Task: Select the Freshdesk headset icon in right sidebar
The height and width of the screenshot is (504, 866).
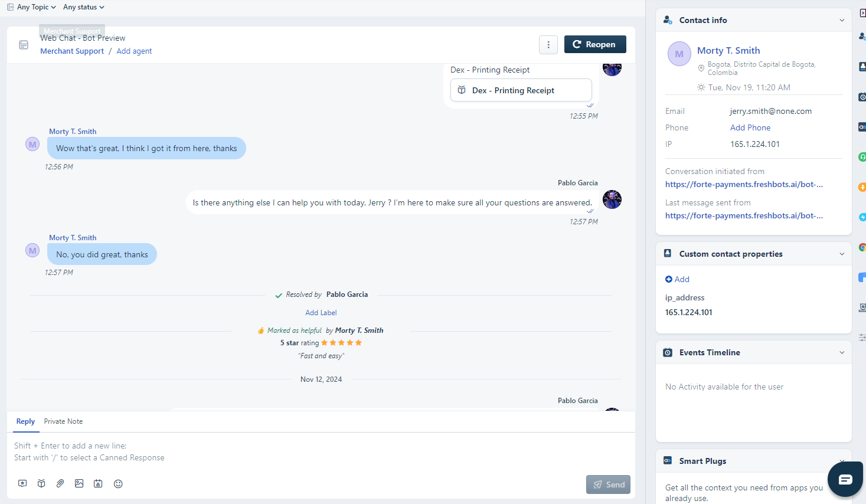Action: 862,156
